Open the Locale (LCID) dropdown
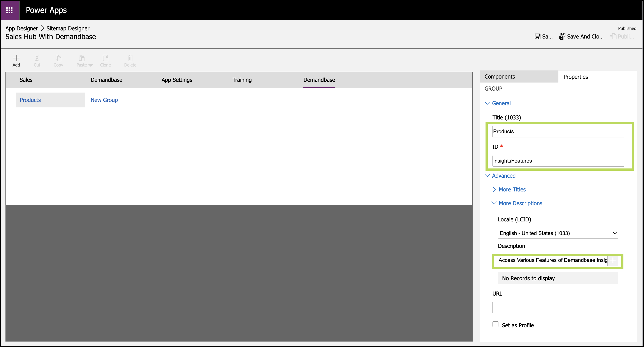644x347 pixels. coord(558,233)
